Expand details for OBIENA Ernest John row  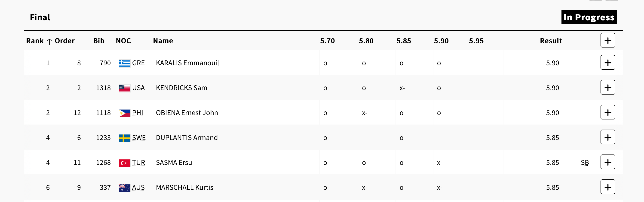tap(608, 112)
